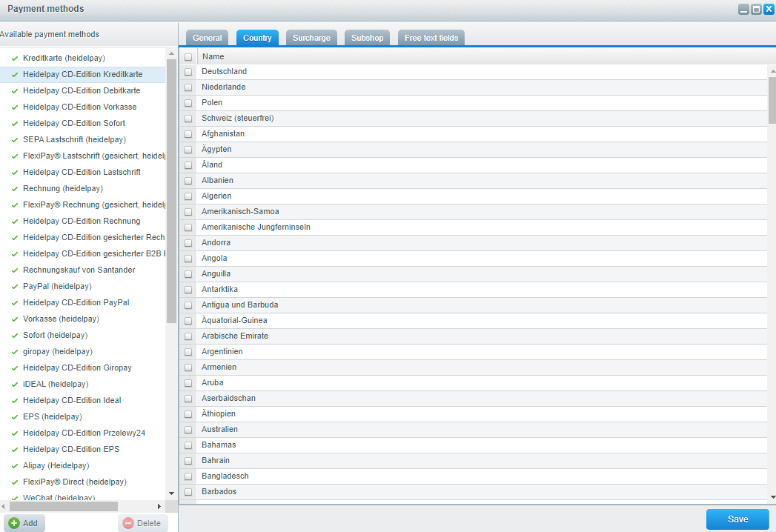Click payment list scroll-up arrow
The width and height of the screenshot is (776, 532).
pos(171,53)
